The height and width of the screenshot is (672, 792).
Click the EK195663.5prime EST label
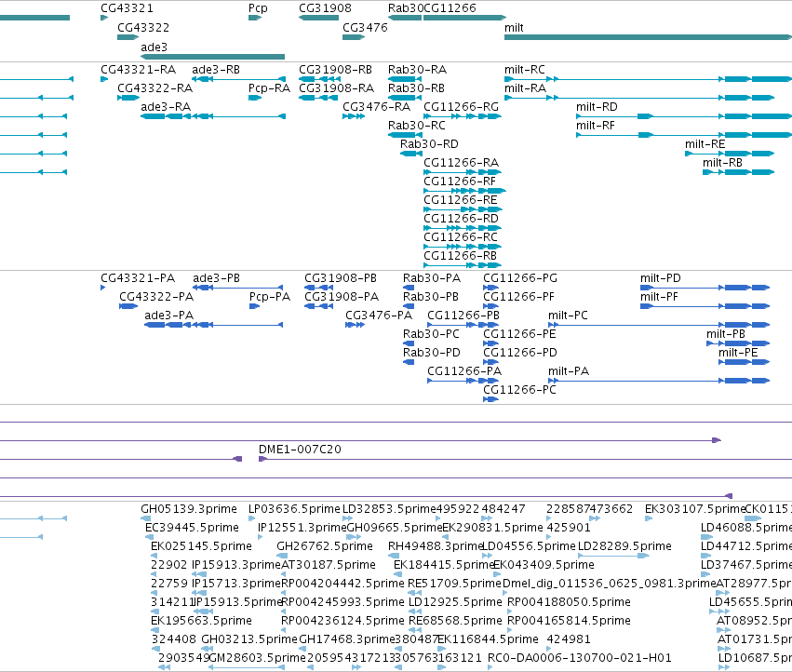202,621
